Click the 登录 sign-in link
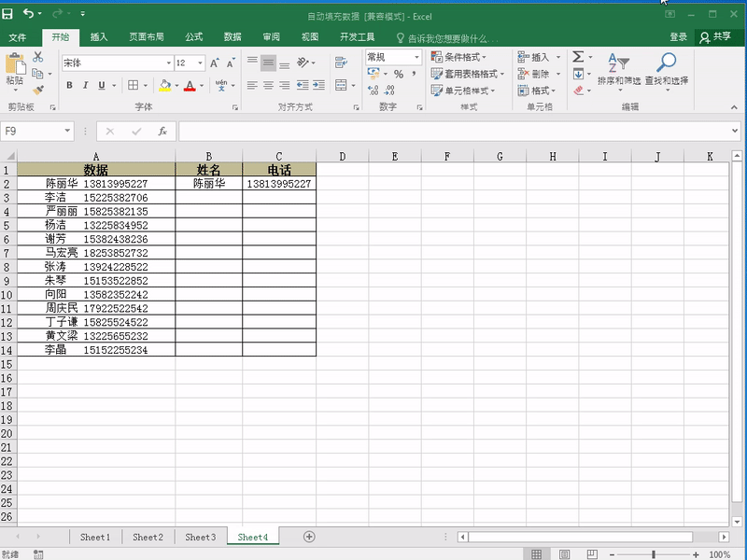 (x=679, y=37)
